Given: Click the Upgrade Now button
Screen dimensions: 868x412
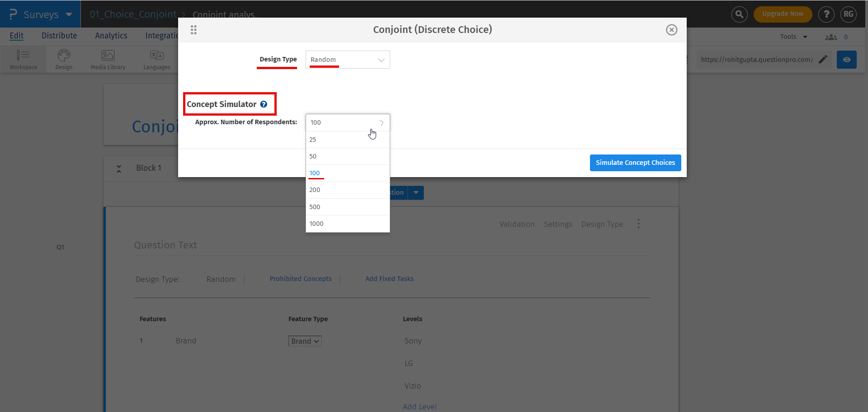Looking at the screenshot, I should click(x=783, y=14).
